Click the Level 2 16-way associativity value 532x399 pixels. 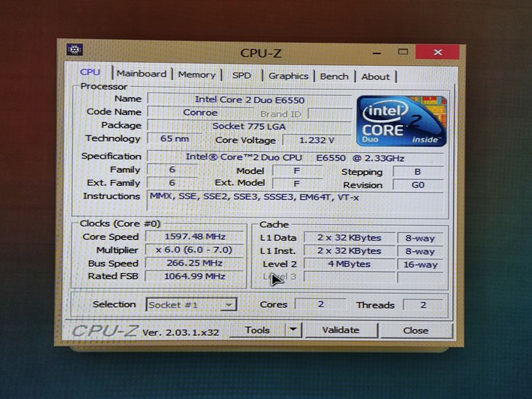click(420, 264)
